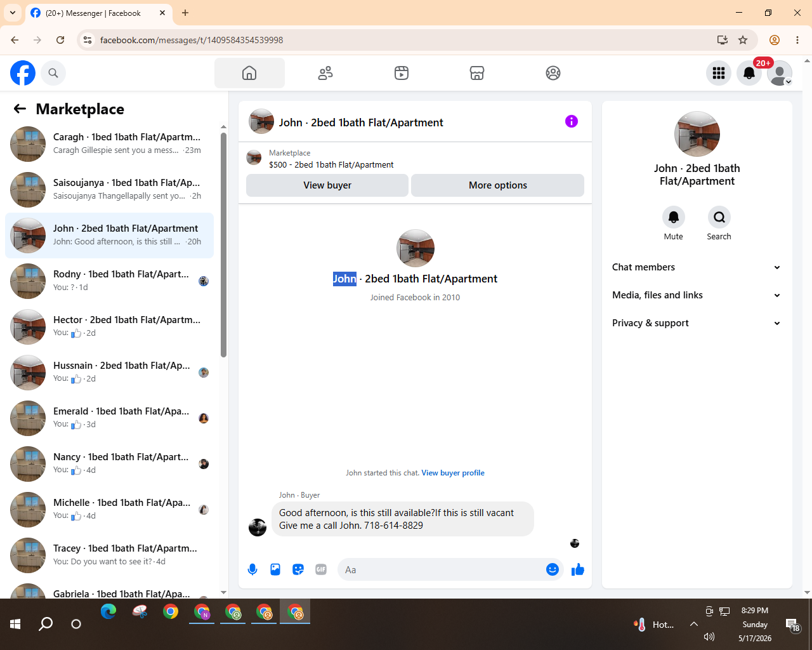
Task: Open the notifications bell with 20+ badge
Action: 749,73
